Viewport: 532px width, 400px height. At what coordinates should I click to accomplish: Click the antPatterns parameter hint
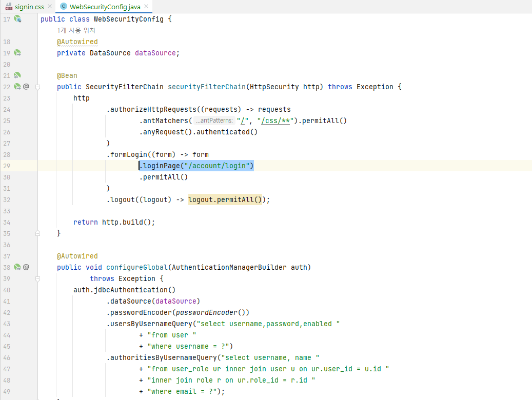point(214,121)
